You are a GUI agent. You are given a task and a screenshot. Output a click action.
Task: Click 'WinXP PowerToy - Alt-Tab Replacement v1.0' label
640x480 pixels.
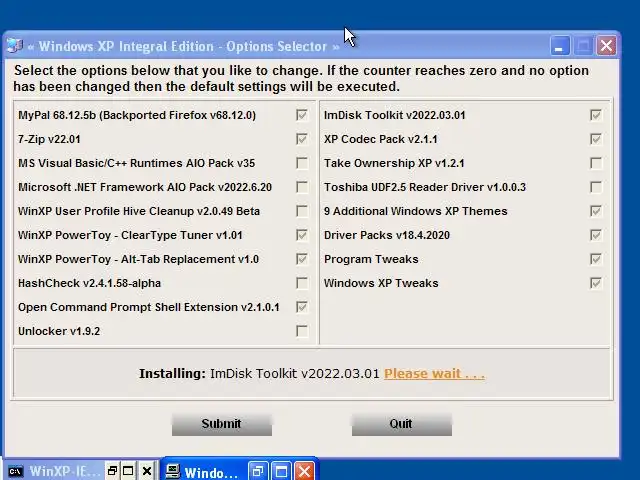pyautogui.click(x=138, y=260)
